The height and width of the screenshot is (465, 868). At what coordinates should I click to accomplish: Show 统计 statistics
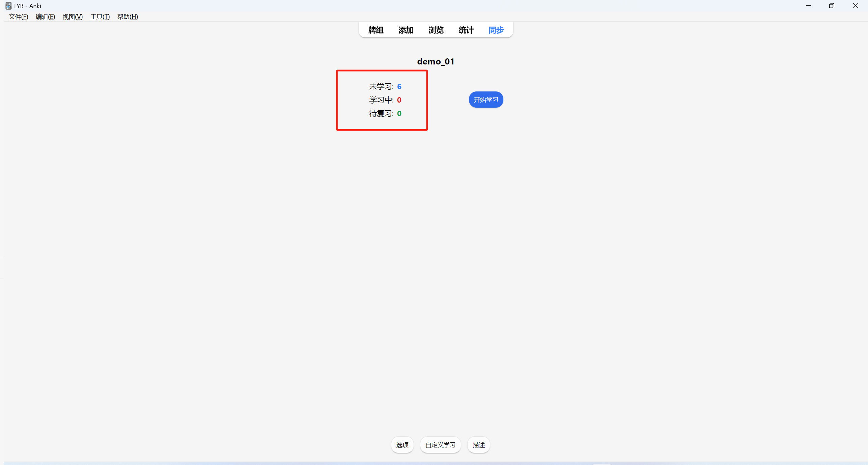[x=466, y=30]
